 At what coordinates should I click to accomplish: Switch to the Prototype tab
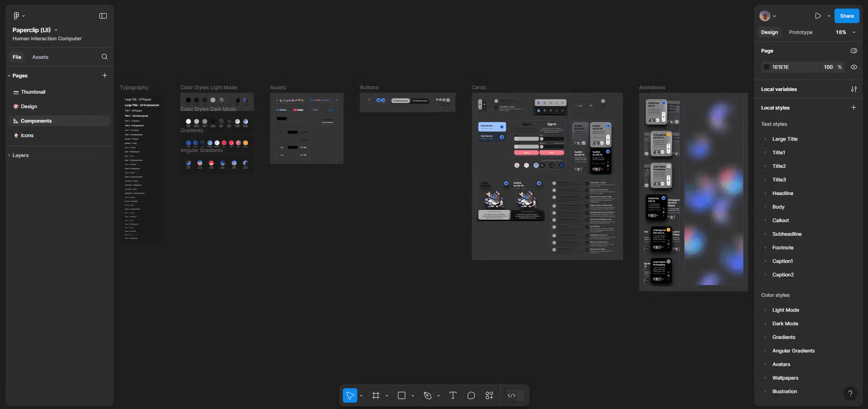(x=800, y=32)
